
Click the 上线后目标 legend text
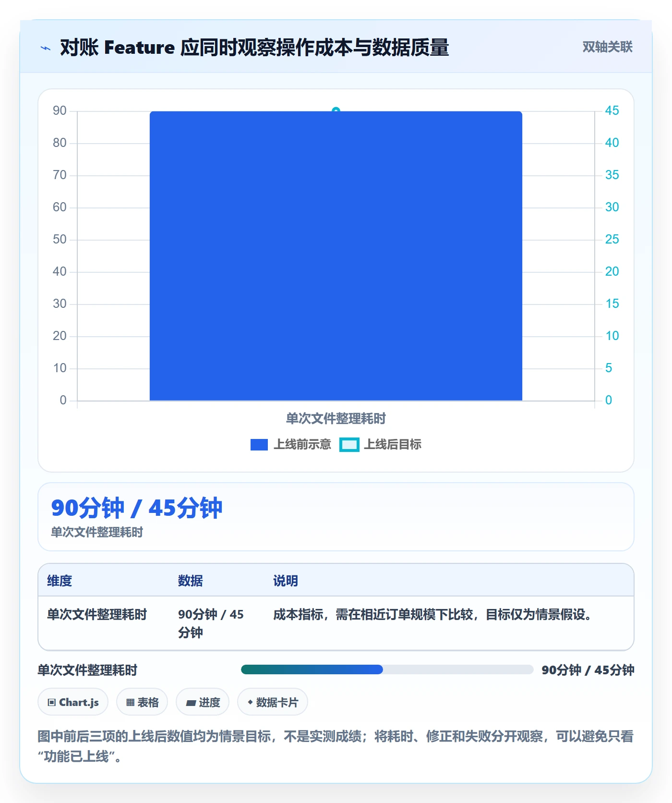[393, 445]
